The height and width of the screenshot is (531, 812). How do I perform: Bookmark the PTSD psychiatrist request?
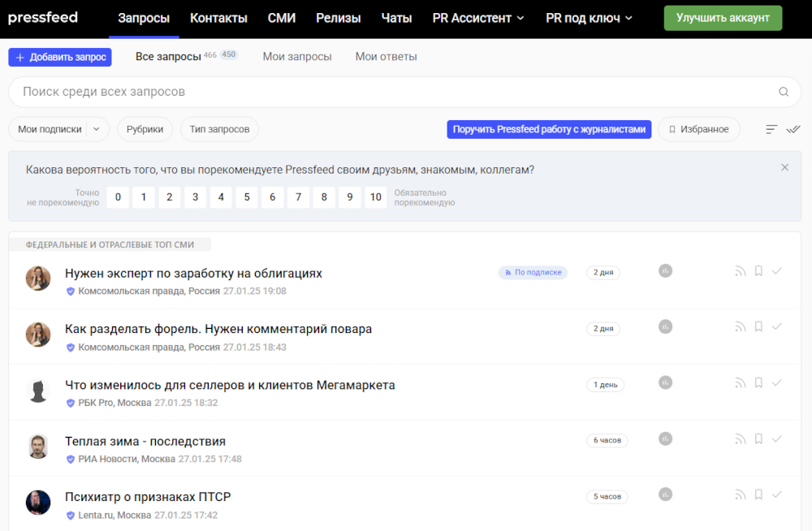point(758,494)
